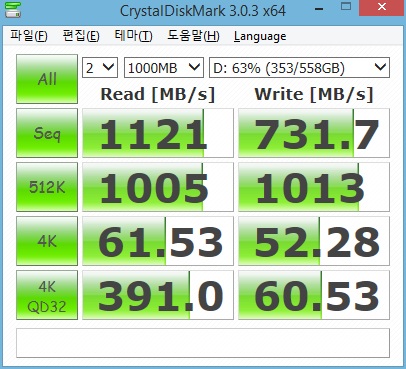Click the CrystalDiskMark app icon in title bar

pos(13,10)
